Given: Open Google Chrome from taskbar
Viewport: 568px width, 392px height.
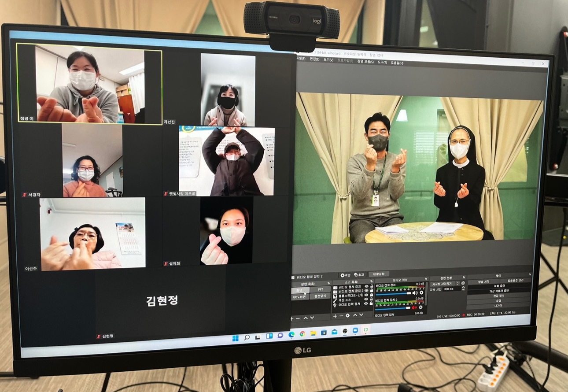Looking at the screenshot, I should 302,334.
